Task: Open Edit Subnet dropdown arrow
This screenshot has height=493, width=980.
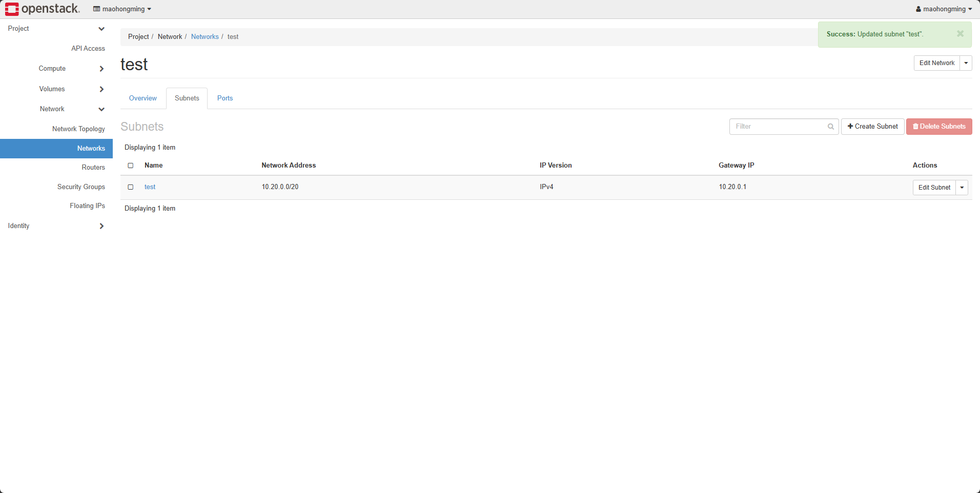Action: coord(962,188)
